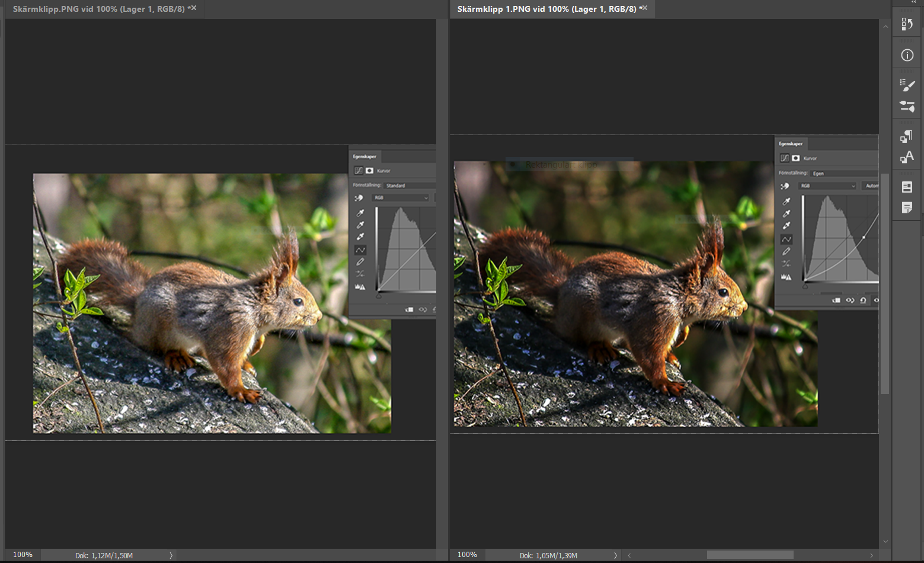Click the vertical scrollbar thumb in right document
Viewport: 924px width, 563px height.
pos(885,283)
